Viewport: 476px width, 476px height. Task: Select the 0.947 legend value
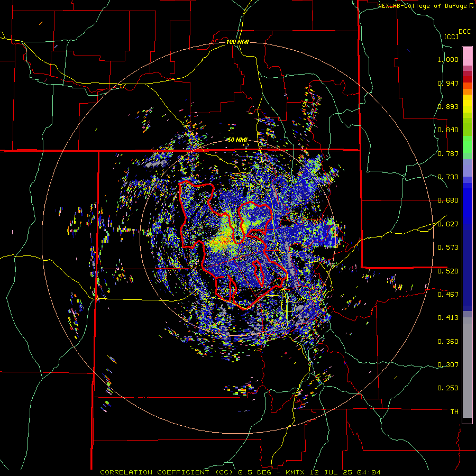point(448,83)
